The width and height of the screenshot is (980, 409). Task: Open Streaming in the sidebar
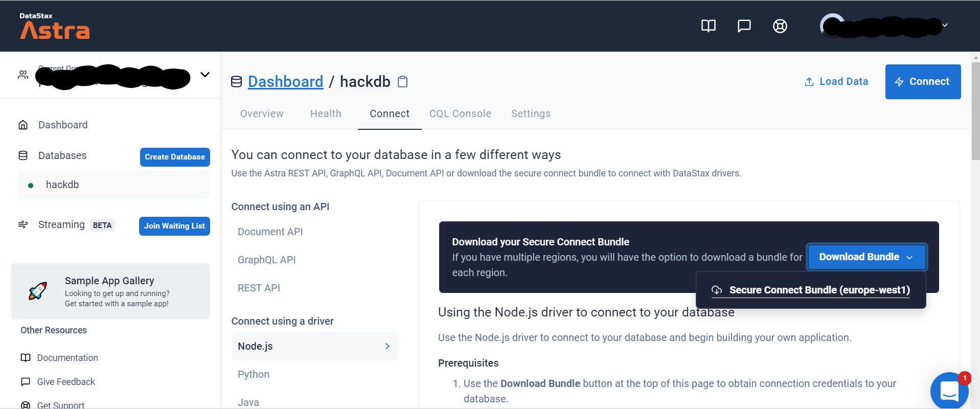61,224
